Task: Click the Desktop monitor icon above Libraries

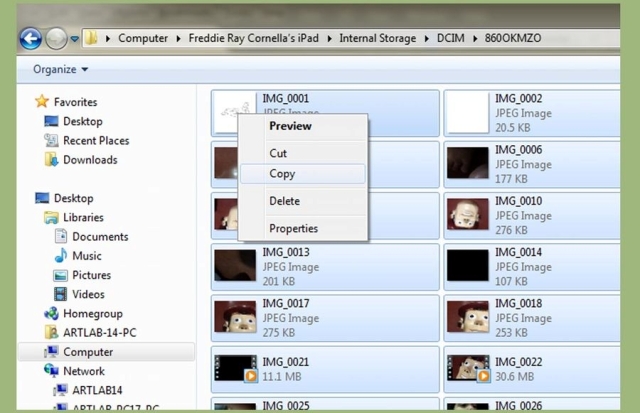Action: 42,198
